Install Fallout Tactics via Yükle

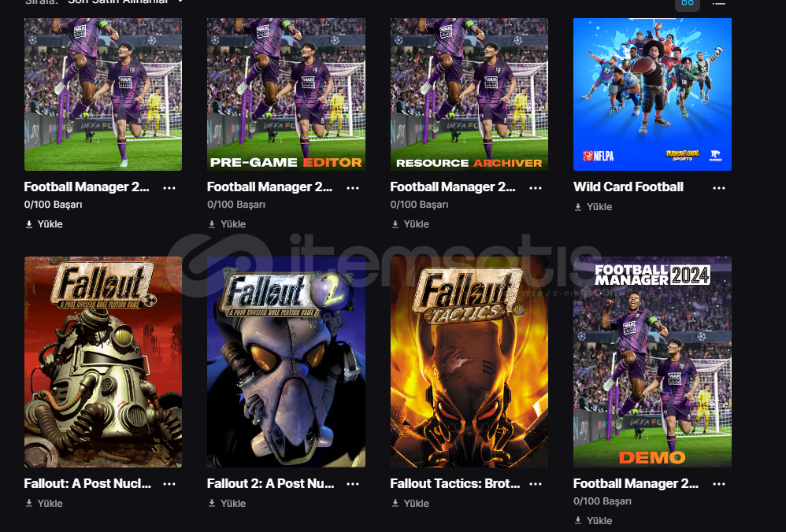410,504
